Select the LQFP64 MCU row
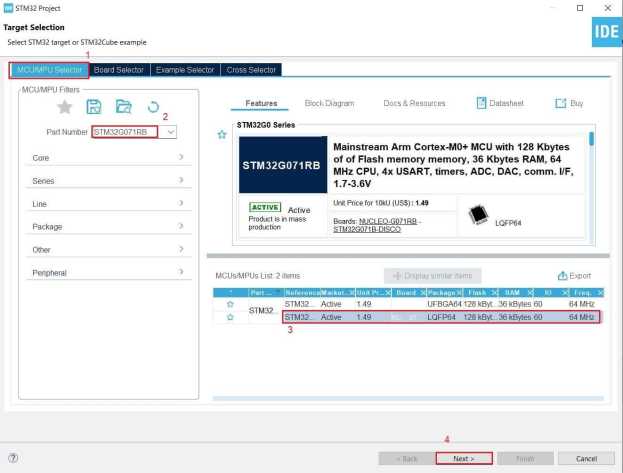This screenshot has height=473, width=623. 441,317
